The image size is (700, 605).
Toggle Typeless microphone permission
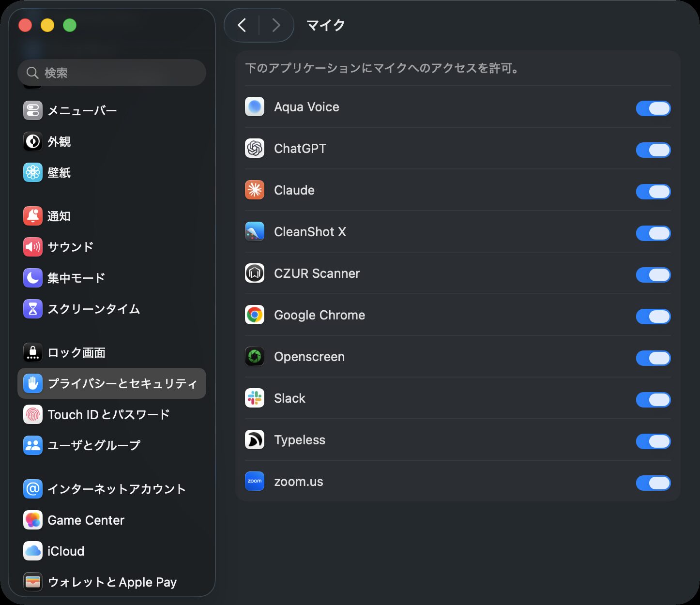pos(653,441)
